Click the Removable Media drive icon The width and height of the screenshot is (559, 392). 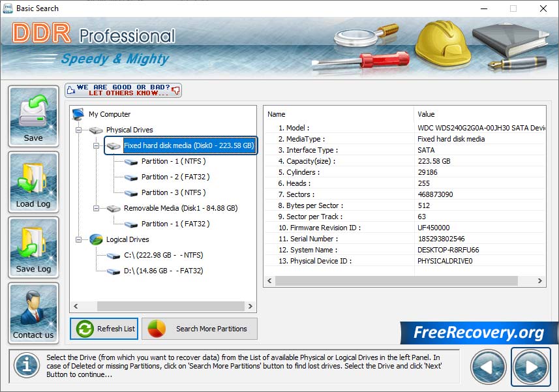[113, 209]
